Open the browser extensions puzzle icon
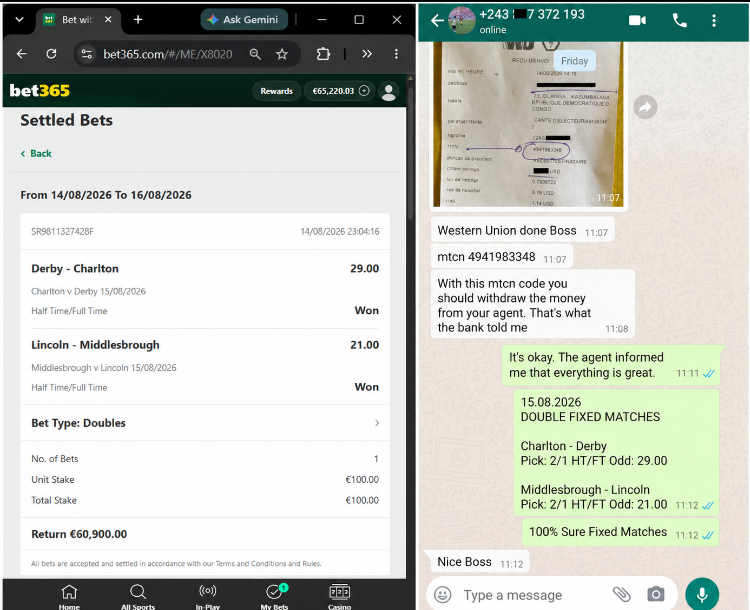Image resolution: width=750 pixels, height=610 pixels. point(324,54)
